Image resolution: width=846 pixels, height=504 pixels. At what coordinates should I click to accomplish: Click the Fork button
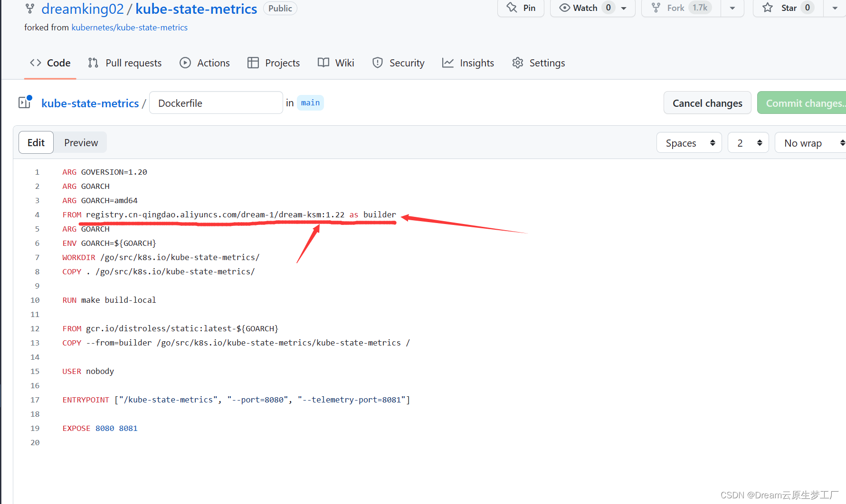pos(681,8)
